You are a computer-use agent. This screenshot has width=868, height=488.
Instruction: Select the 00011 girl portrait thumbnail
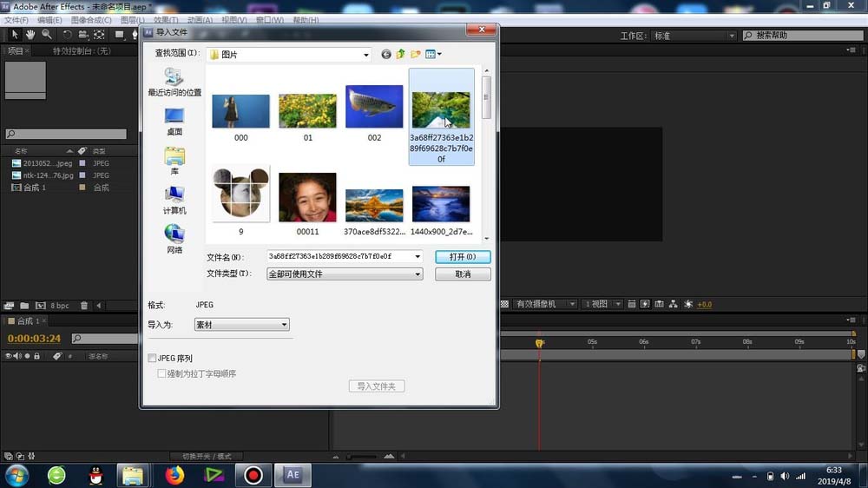coord(307,197)
